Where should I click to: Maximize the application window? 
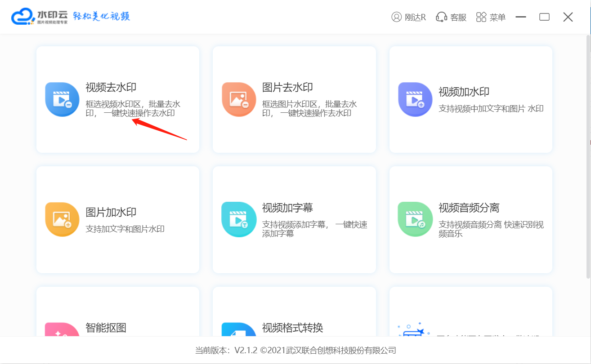click(544, 17)
